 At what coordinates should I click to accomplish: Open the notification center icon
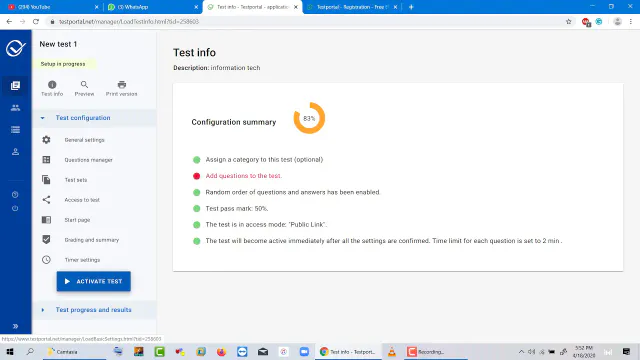(x=627, y=351)
